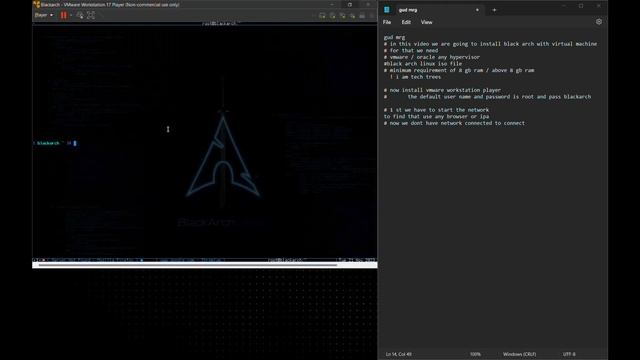Open the Player menu in VMware

pyautogui.click(x=44, y=15)
